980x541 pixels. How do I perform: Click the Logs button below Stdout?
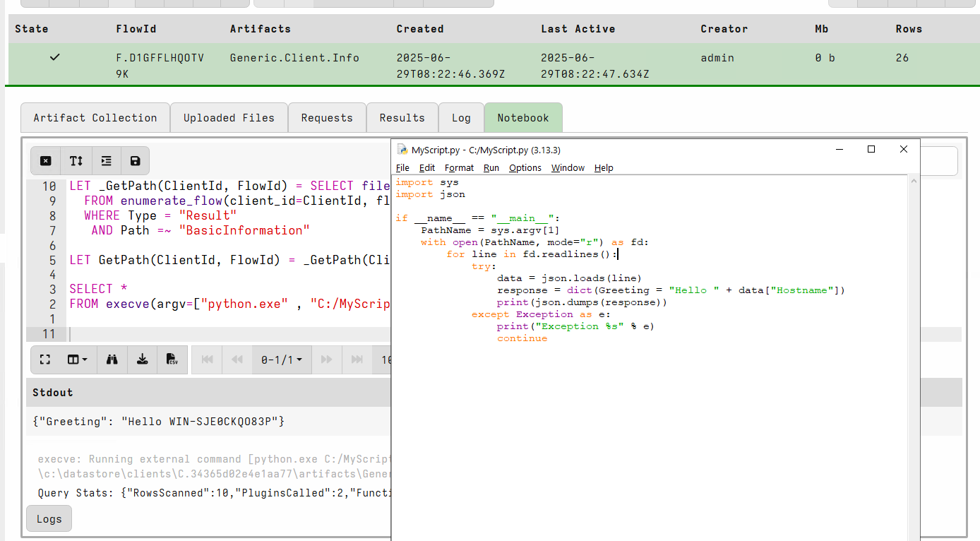coord(48,518)
